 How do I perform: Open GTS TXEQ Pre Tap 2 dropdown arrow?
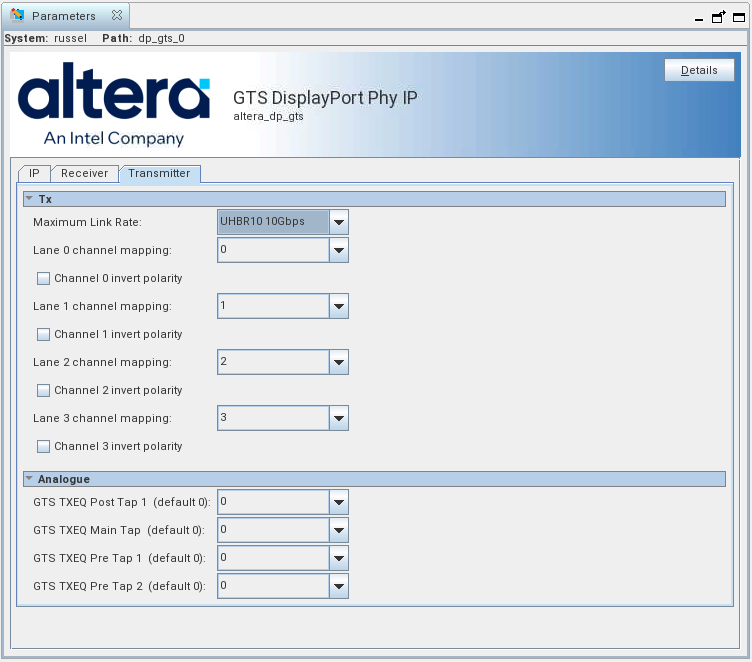pyautogui.click(x=339, y=586)
